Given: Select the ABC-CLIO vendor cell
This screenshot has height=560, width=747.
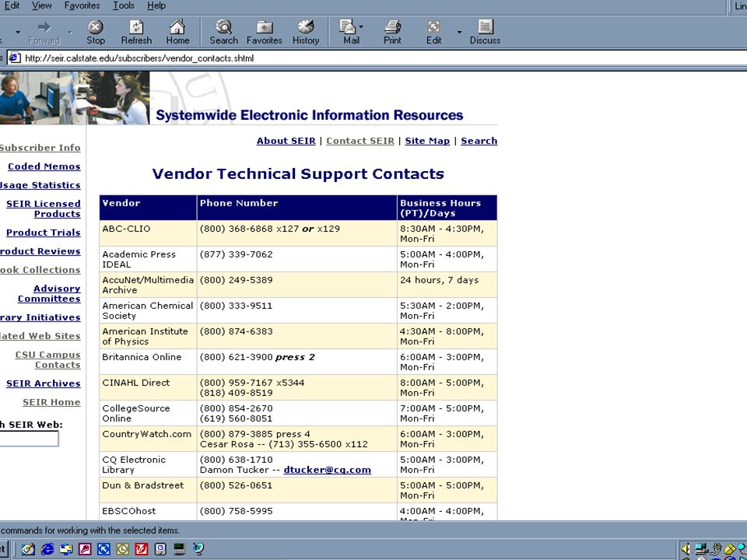Looking at the screenshot, I should coord(148,233).
